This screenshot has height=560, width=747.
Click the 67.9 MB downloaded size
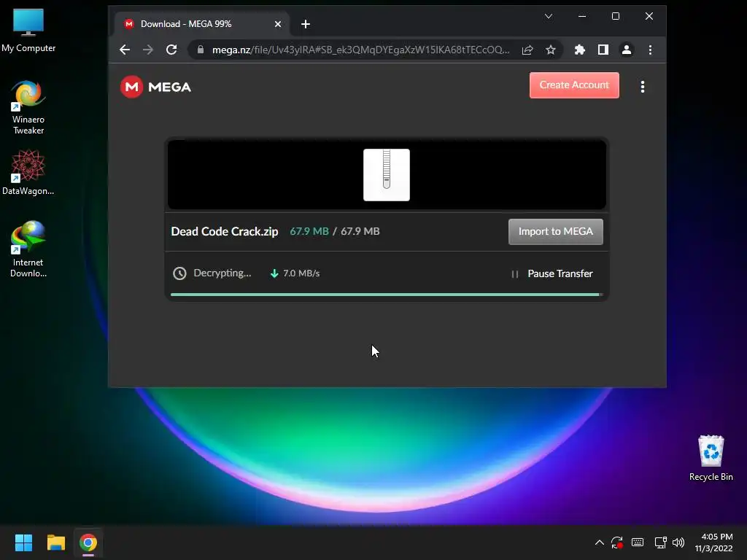(x=309, y=231)
